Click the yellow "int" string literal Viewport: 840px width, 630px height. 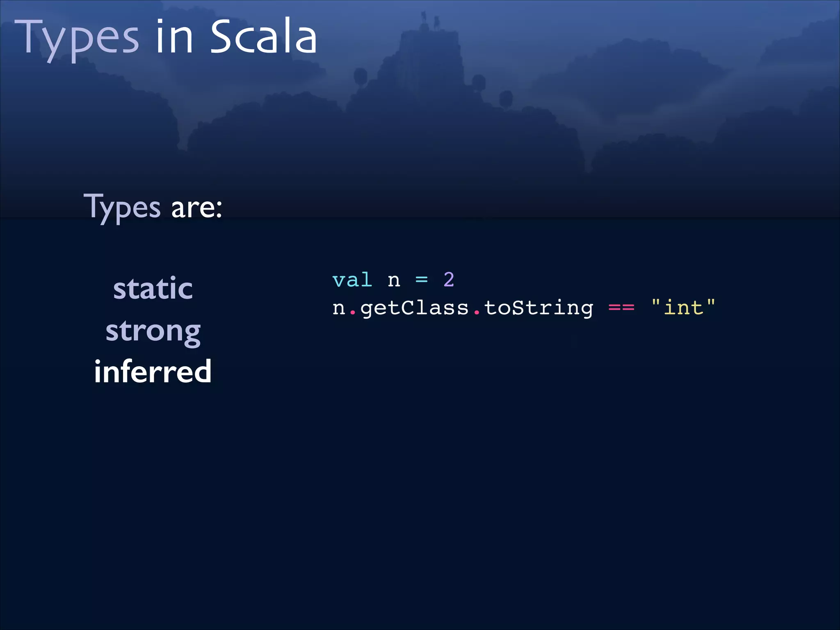683,308
